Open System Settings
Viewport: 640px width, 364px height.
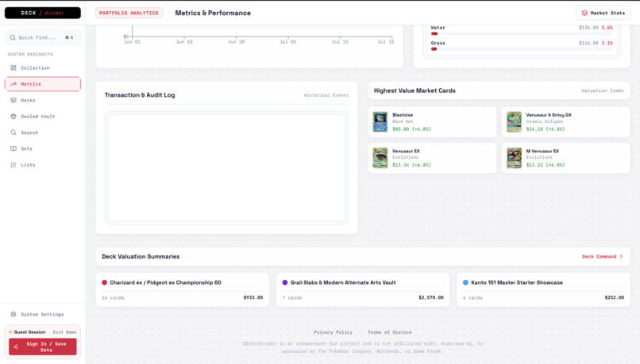(x=42, y=314)
